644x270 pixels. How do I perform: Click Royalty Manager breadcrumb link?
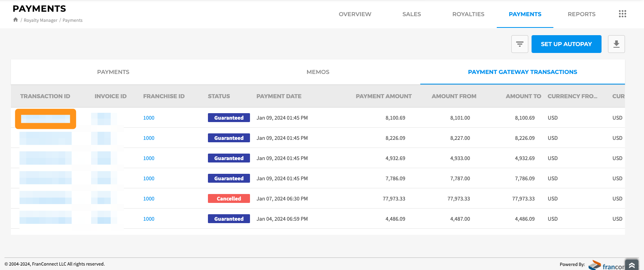[40, 20]
